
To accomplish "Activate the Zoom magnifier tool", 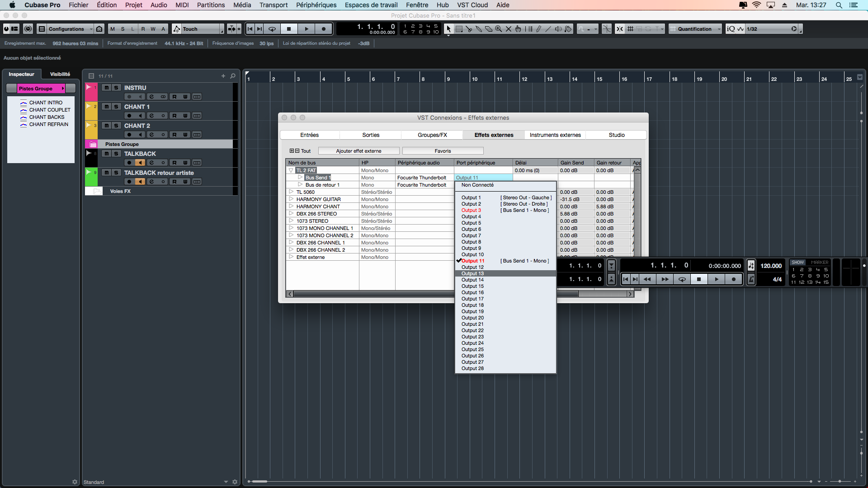I will pyautogui.click(x=498, y=28).
